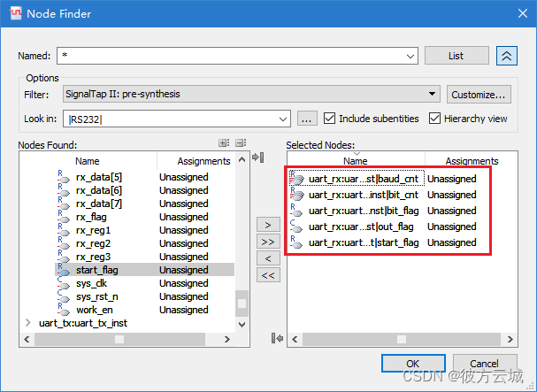Click the sys_clk combinational node icon
The image size is (537, 392).
click(63, 283)
